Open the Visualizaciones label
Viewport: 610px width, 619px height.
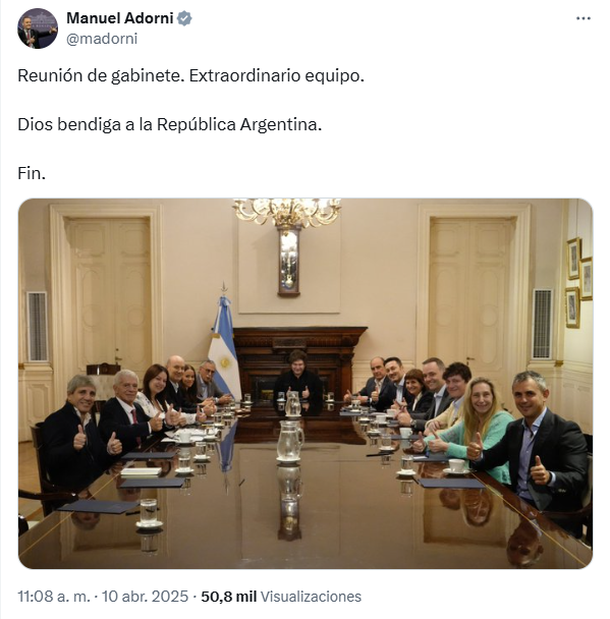click(311, 596)
